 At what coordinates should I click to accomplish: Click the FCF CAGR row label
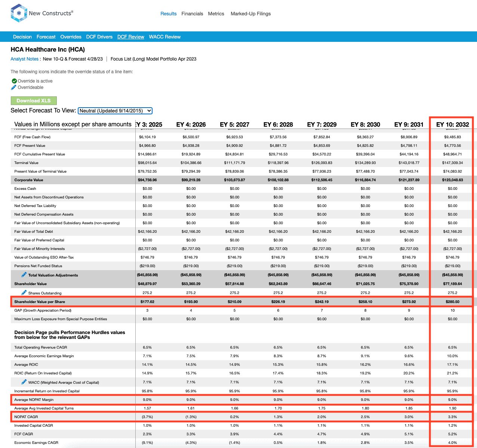pos(24,434)
